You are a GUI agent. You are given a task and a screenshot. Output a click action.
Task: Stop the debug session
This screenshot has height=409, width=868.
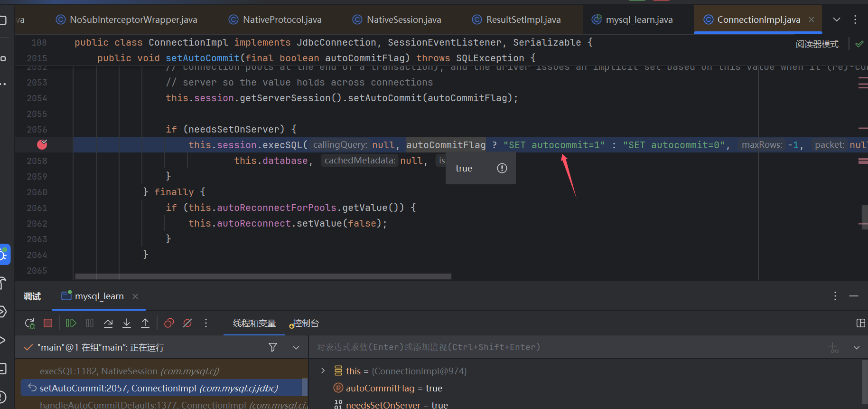[48, 323]
